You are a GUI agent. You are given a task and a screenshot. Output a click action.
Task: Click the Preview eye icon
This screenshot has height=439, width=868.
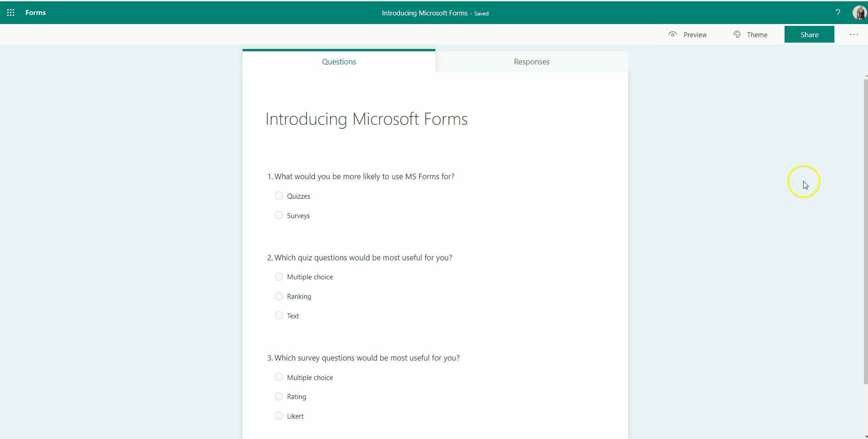[x=673, y=34]
